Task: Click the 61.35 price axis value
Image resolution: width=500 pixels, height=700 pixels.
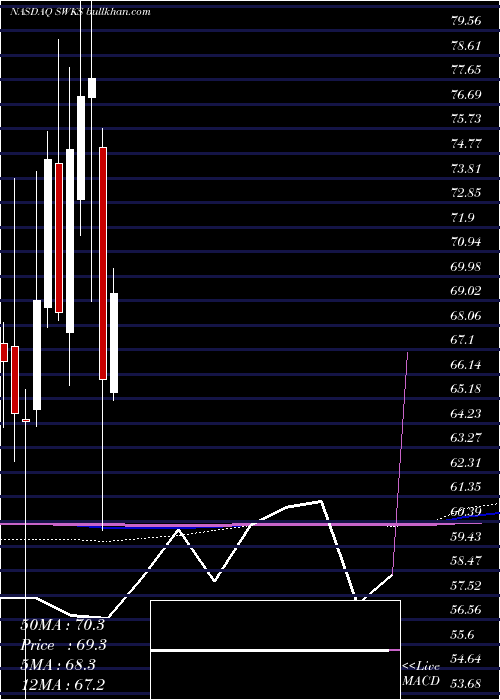Action: pos(466,487)
